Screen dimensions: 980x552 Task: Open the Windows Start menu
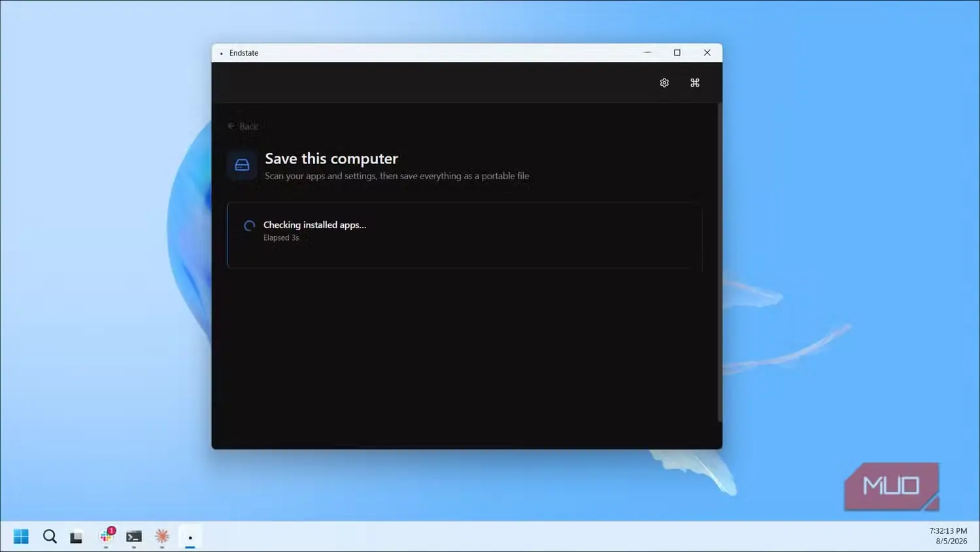tap(21, 536)
